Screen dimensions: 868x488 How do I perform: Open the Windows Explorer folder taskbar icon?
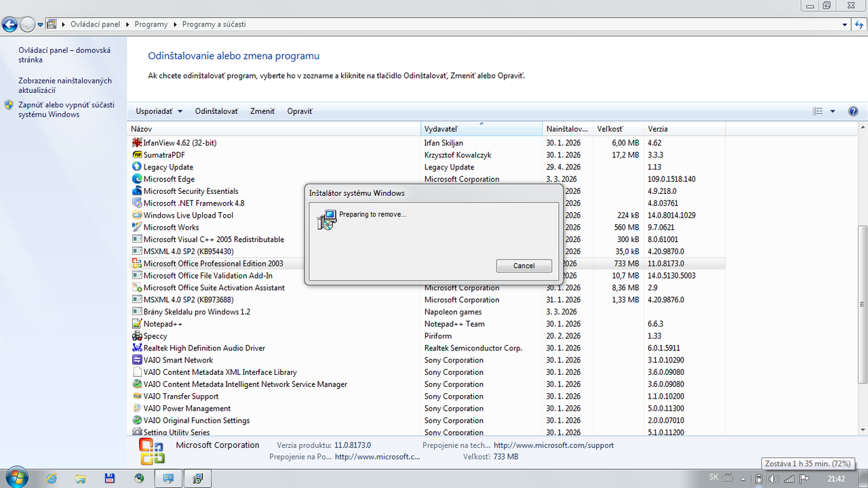(x=80, y=478)
